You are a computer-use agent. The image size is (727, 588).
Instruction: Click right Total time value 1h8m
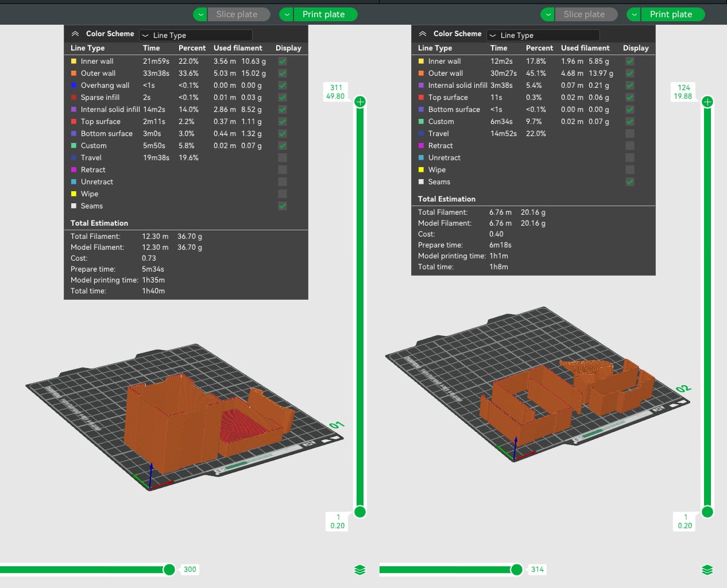498,267
